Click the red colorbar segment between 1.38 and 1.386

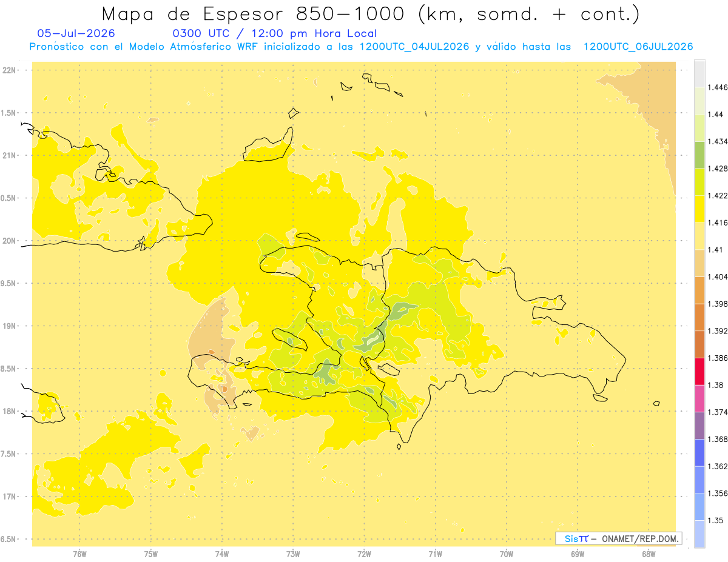[699, 371]
